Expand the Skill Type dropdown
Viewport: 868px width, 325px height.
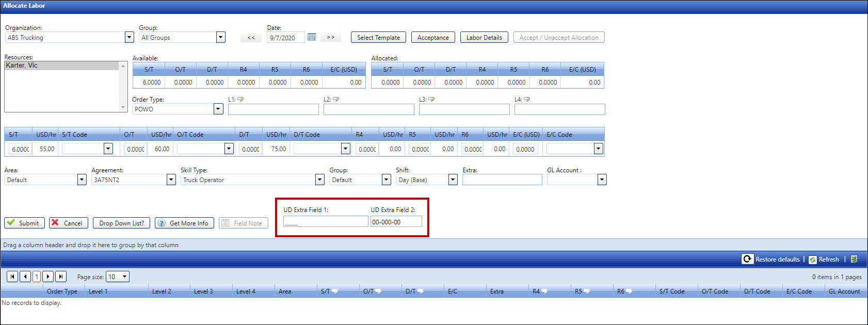point(319,180)
